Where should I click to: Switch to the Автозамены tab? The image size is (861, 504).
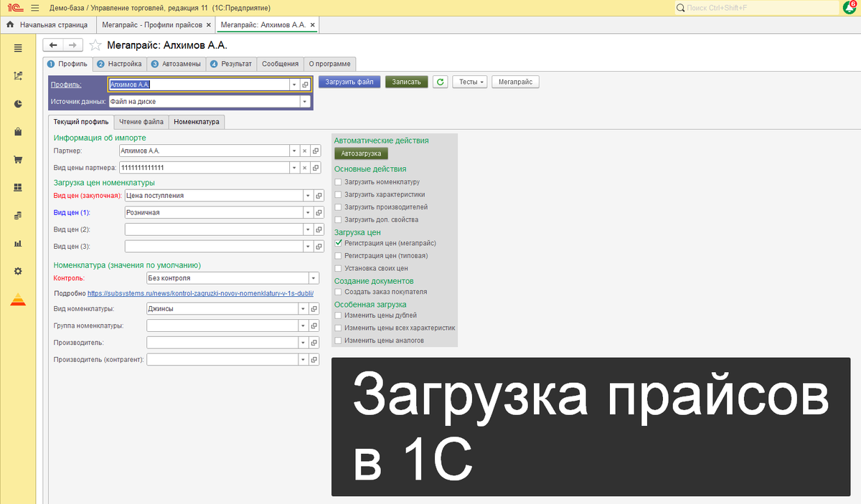point(177,64)
